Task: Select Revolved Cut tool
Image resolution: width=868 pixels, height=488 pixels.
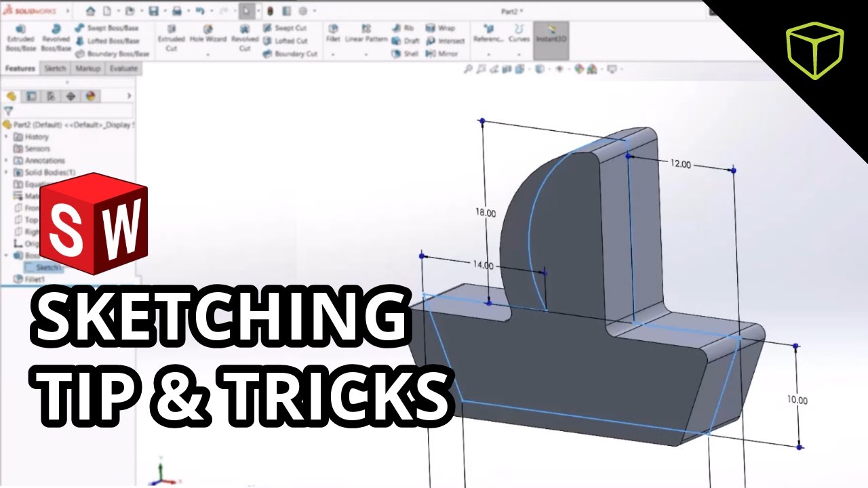Action: click(x=245, y=38)
